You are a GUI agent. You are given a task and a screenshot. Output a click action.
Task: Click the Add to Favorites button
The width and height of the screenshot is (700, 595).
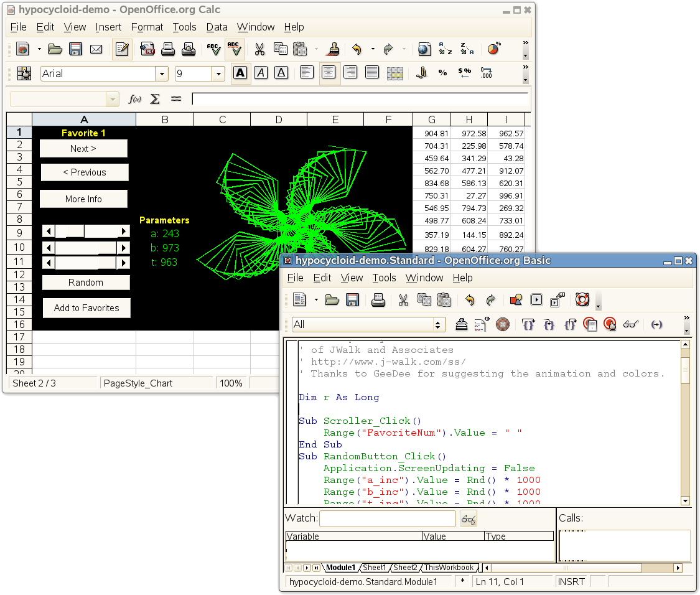click(86, 307)
